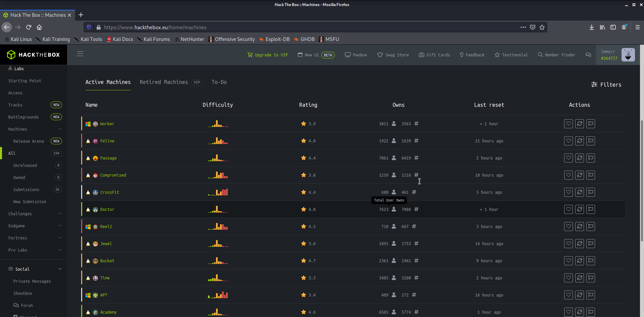The width and height of the screenshot is (644, 317).
Task: Open chat messages icon in top bar
Action: click(588, 55)
